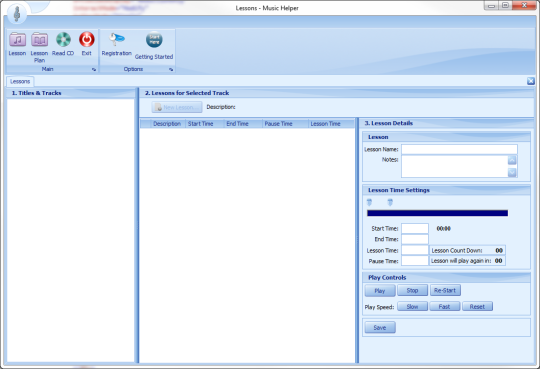Click the red Exit power icon

click(x=86, y=40)
